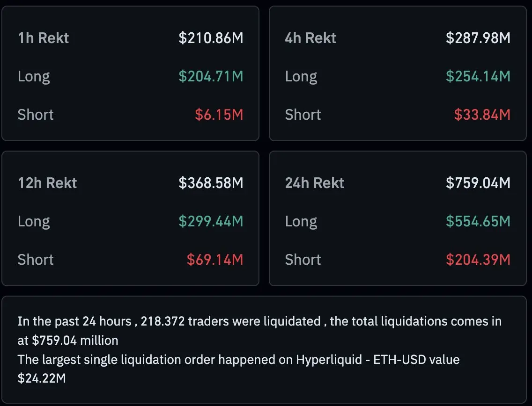Click the 12h Short value $69.14M
The width and height of the screenshot is (532, 406).
[x=215, y=260]
